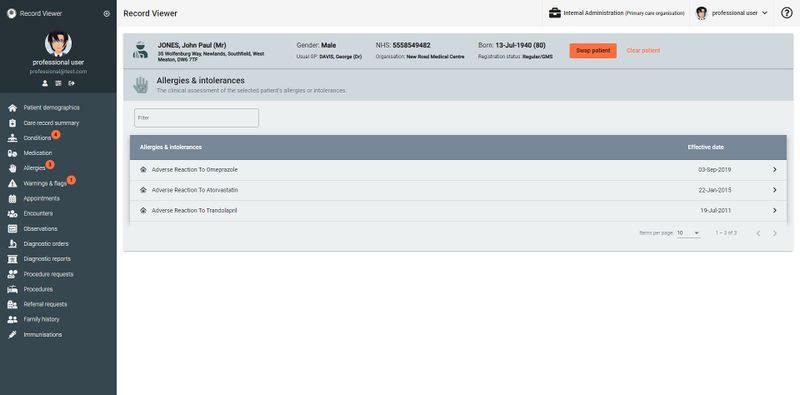Click Warnings & flags triangle icon
800x395 pixels.
[x=13, y=183]
